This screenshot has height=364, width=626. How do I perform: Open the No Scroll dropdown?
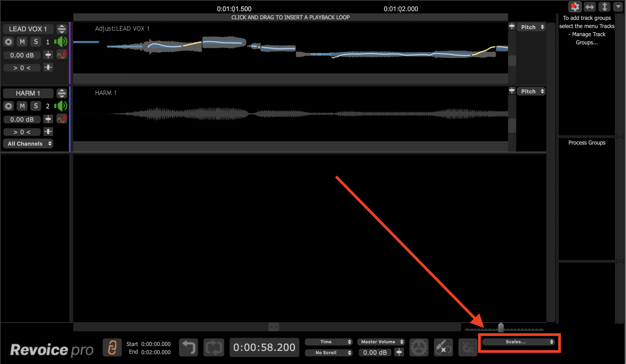click(x=329, y=353)
